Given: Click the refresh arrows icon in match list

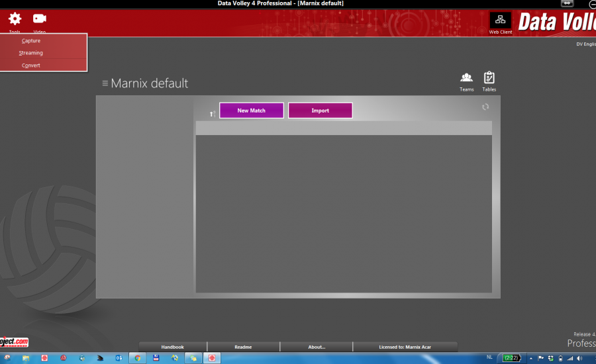Looking at the screenshot, I should (x=485, y=107).
